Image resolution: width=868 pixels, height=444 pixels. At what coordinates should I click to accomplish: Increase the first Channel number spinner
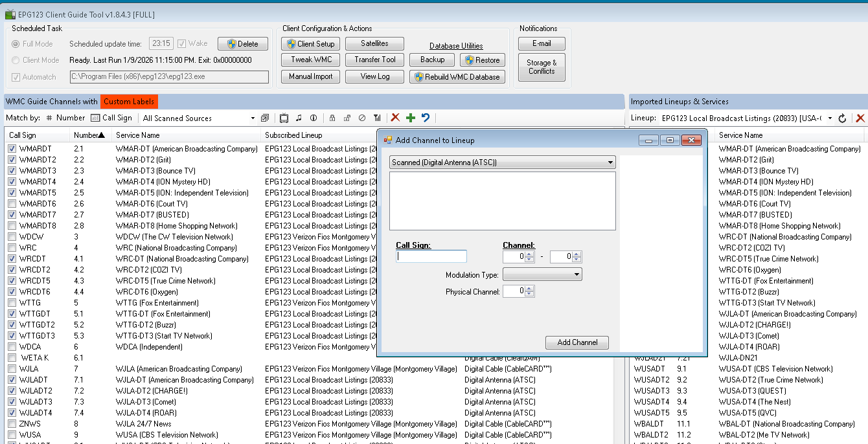(x=529, y=254)
